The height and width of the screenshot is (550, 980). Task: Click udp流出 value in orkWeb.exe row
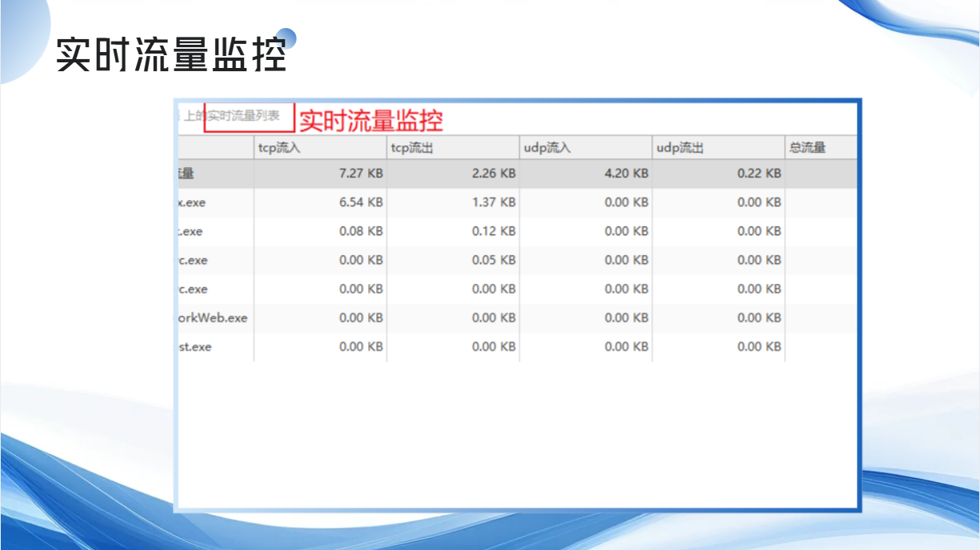(759, 317)
